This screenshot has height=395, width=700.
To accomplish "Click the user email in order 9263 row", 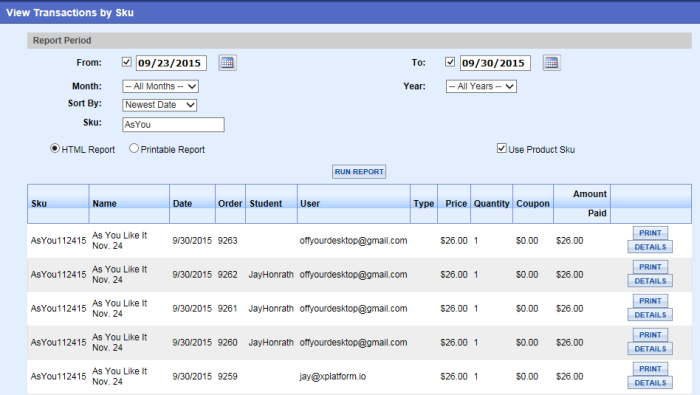I will tap(353, 241).
